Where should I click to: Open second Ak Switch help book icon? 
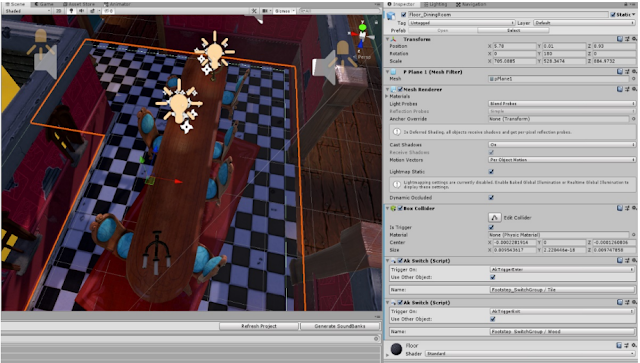(620, 303)
